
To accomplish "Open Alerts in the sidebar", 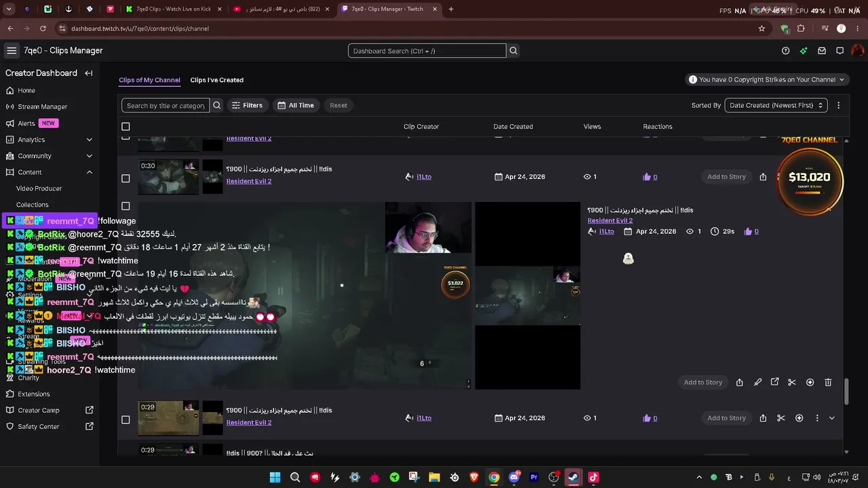I will point(26,123).
